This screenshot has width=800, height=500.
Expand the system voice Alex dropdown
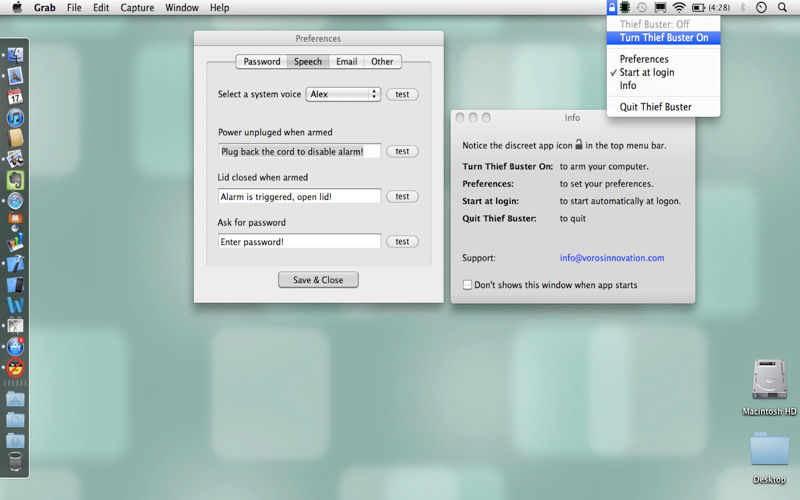pos(343,94)
